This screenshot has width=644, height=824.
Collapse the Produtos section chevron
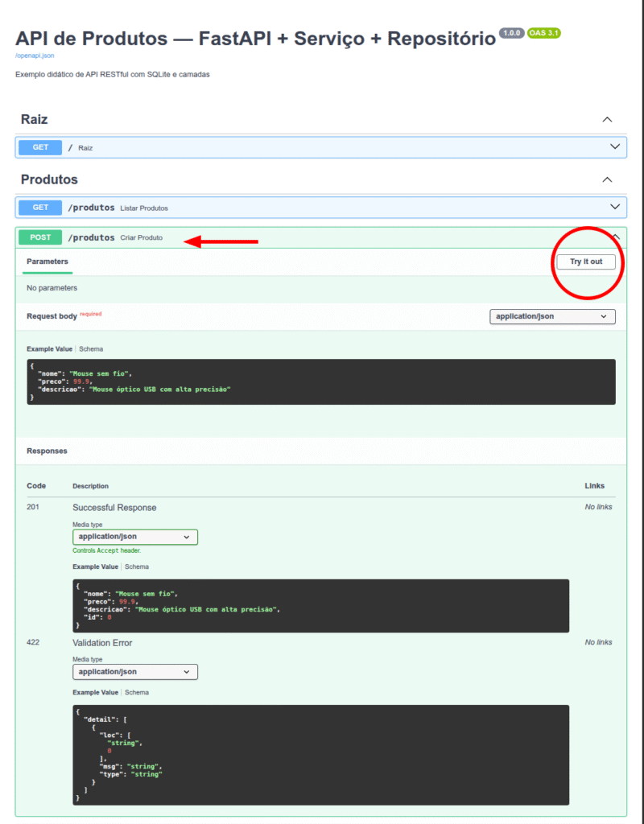[608, 179]
